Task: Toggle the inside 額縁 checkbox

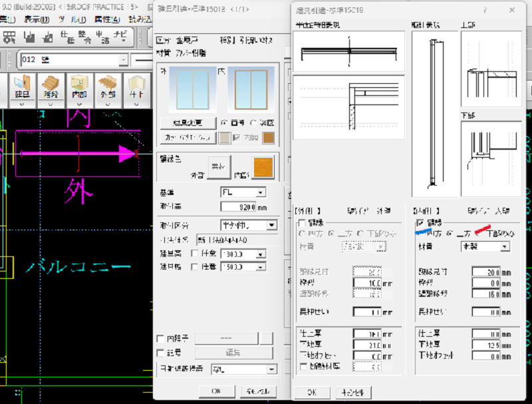Action: [x=420, y=223]
